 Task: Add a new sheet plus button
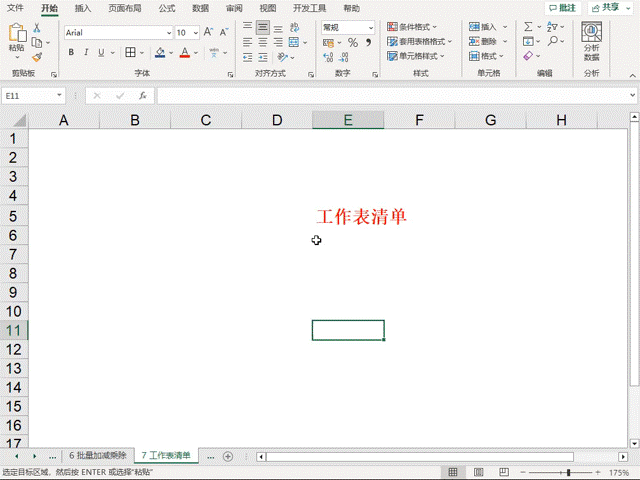(228, 456)
